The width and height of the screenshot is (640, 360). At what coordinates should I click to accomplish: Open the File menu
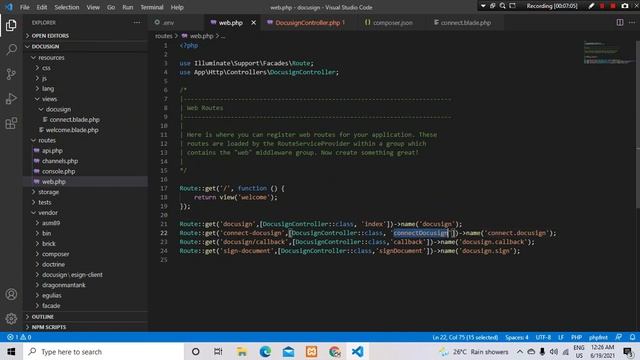(x=24, y=7)
